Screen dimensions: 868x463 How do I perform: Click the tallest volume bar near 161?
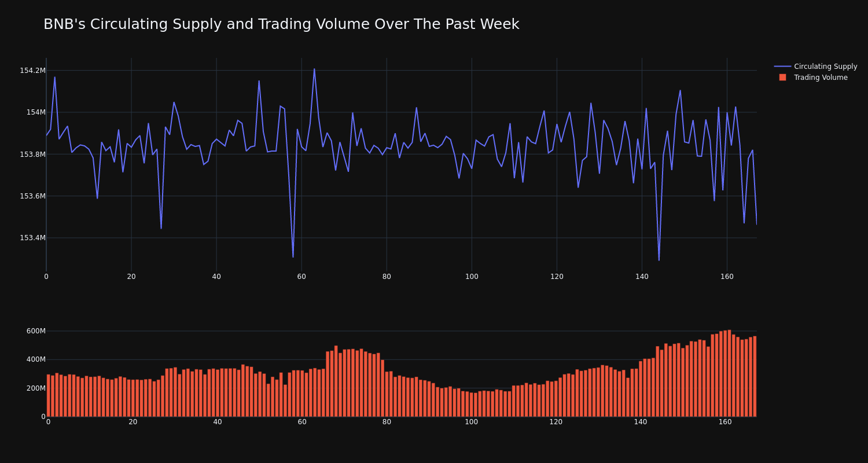point(729,373)
